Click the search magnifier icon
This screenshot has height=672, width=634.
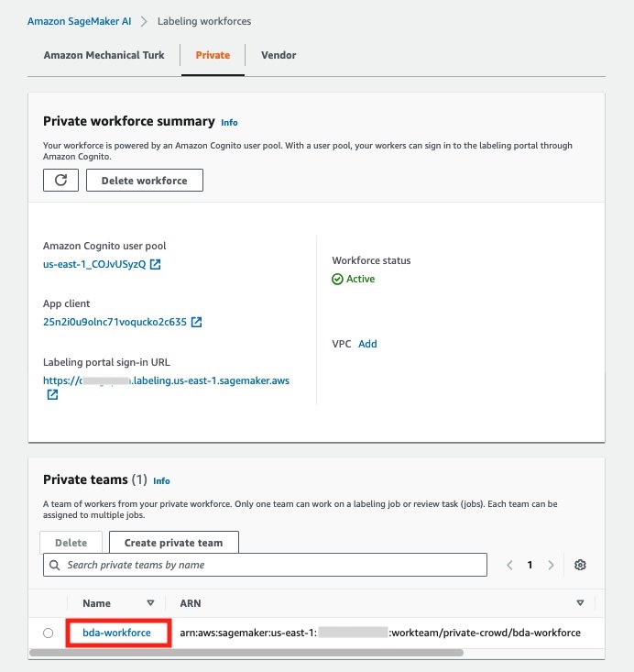[x=54, y=565]
